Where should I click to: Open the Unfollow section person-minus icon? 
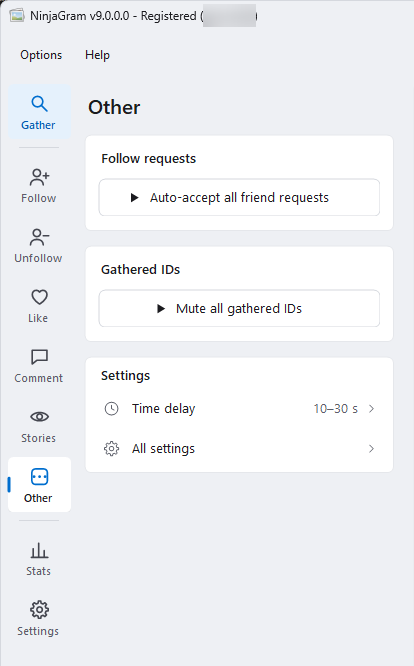coord(39,237)
